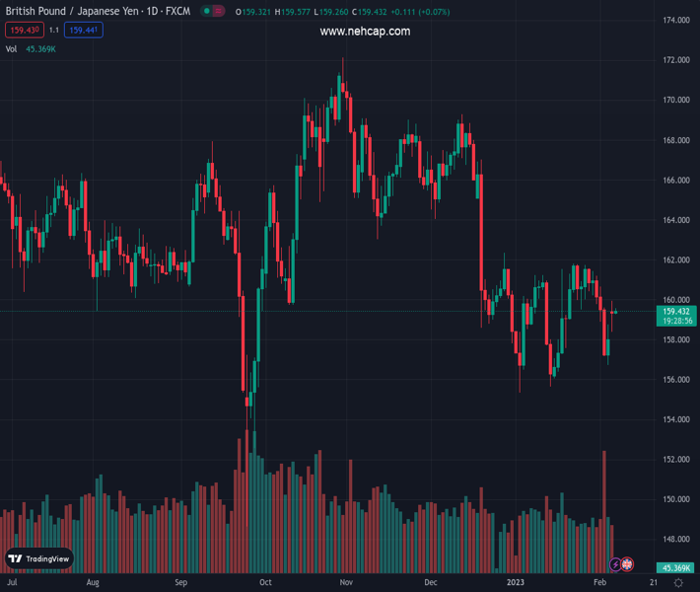The image size is (700, 592).
Task: Open chart settings gear icon
Action: [x=679, y=583]
